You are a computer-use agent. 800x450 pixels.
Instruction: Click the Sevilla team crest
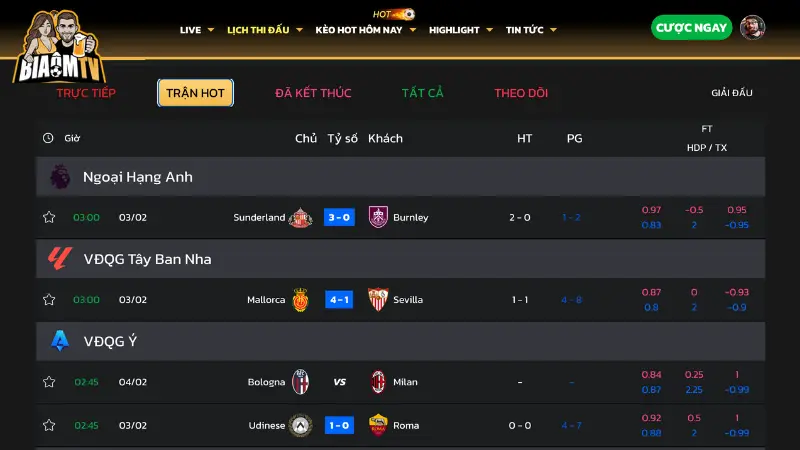tap(378, 299)
